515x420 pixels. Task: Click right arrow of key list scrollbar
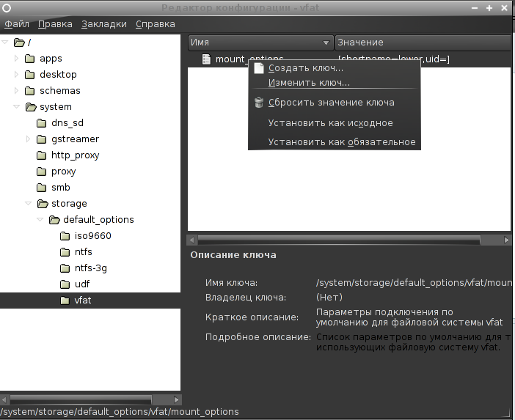(x=506, y=240)
